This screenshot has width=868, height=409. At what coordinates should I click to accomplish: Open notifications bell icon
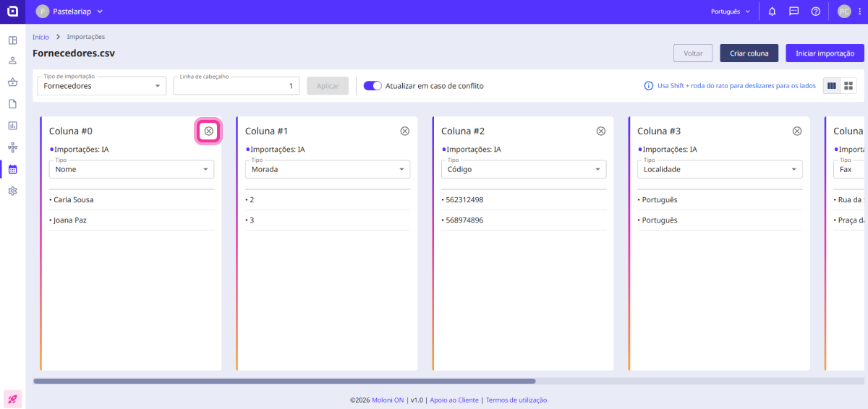[x=773, y=12]
